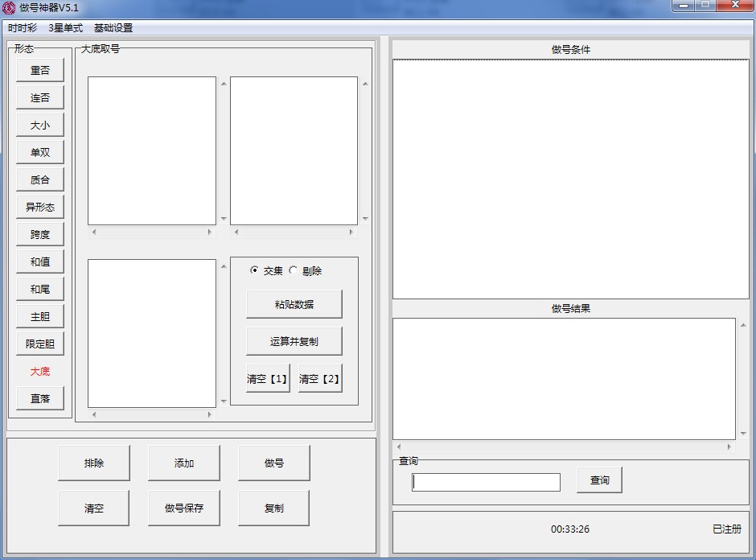Click the 重否 form button
This screenshot has height=560, width=756.
click(x=40, y=71)
